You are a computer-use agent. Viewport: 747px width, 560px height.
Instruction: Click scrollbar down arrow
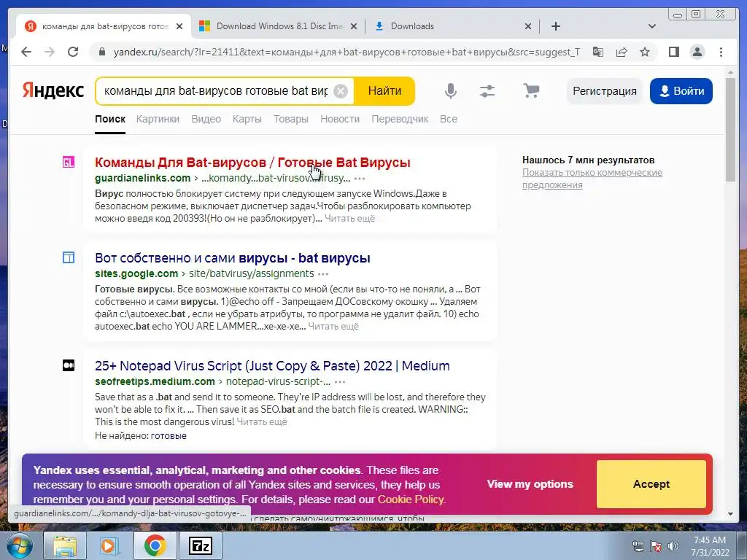tap(730, 514)
